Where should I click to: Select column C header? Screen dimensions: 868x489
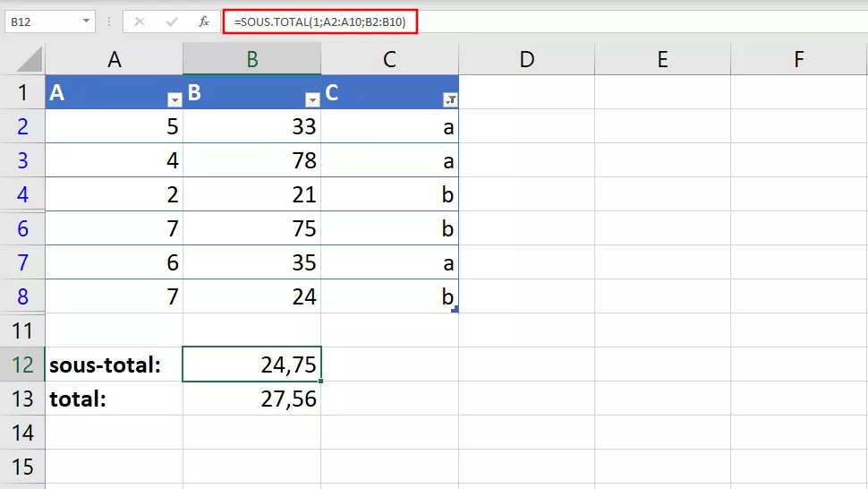(390, 59)
